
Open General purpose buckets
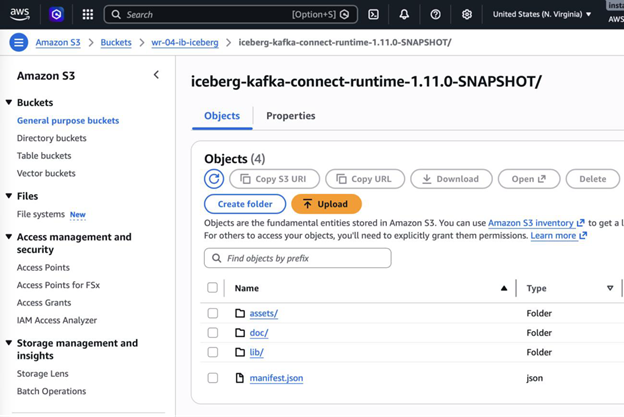pos(68,121)
